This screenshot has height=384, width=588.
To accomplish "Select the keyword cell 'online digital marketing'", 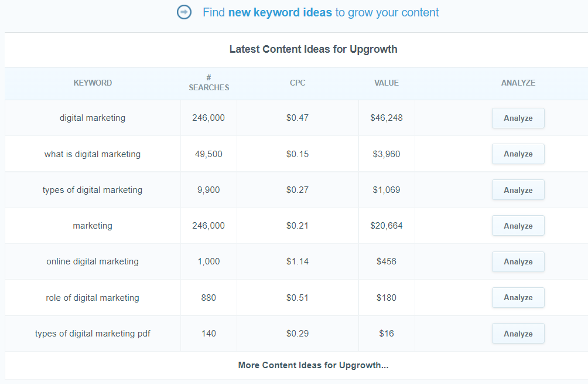I will pyautogui.click(x=93, y=261).
